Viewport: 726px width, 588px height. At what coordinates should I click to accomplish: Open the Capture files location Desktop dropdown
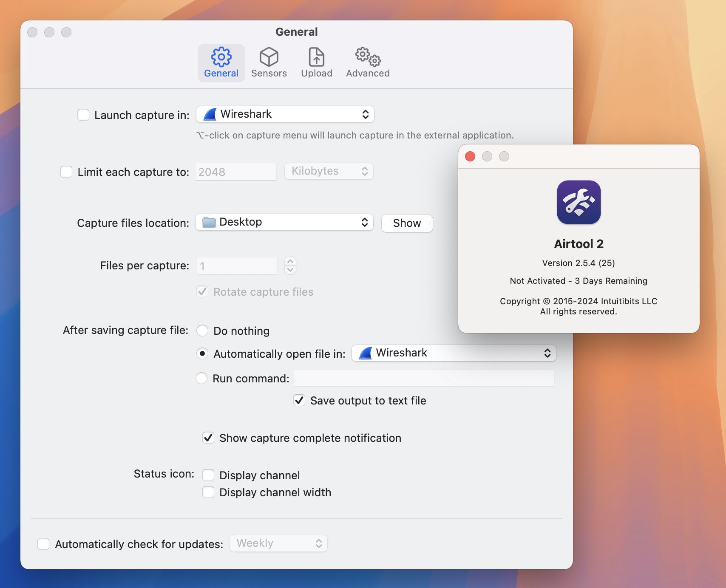284,222
